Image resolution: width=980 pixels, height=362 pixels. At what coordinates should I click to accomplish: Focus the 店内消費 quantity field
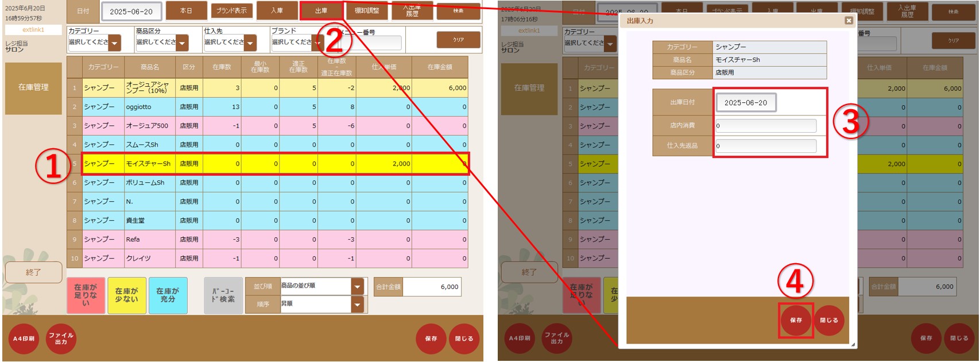[x=766, y=126]
